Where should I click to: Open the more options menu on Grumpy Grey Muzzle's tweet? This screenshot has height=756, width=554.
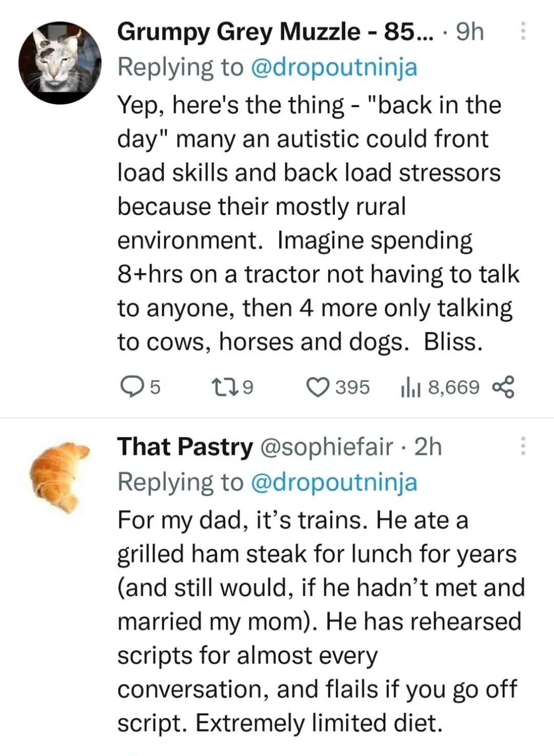tap(523, 32)
